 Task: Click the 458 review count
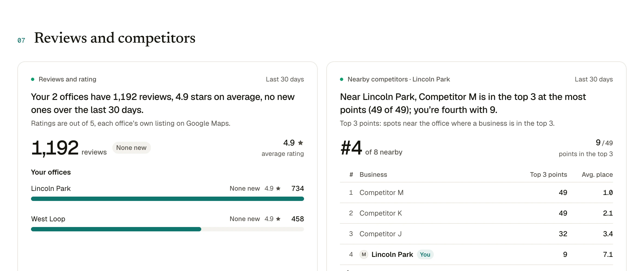pyautogui.click(x=298, y=219)
